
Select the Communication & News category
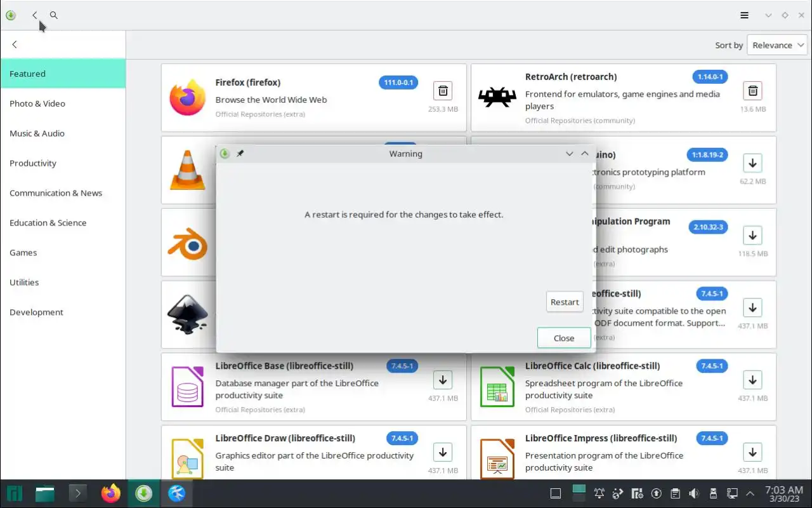(63, 193)
